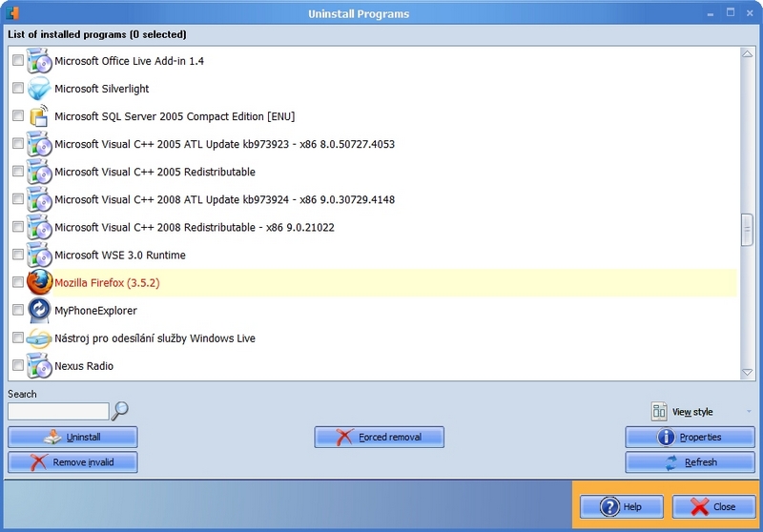763x532 pixels.
Task: Tick checkbox for Microsoft Office Live Add-in 1.4
Action: point(18,60)
